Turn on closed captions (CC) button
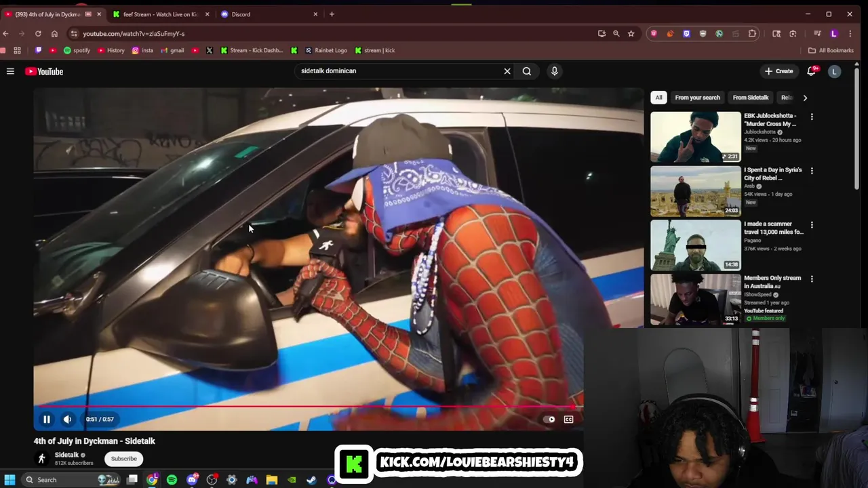Image resolution: width=868 pixels, height=488 pixels. [569, 420]
